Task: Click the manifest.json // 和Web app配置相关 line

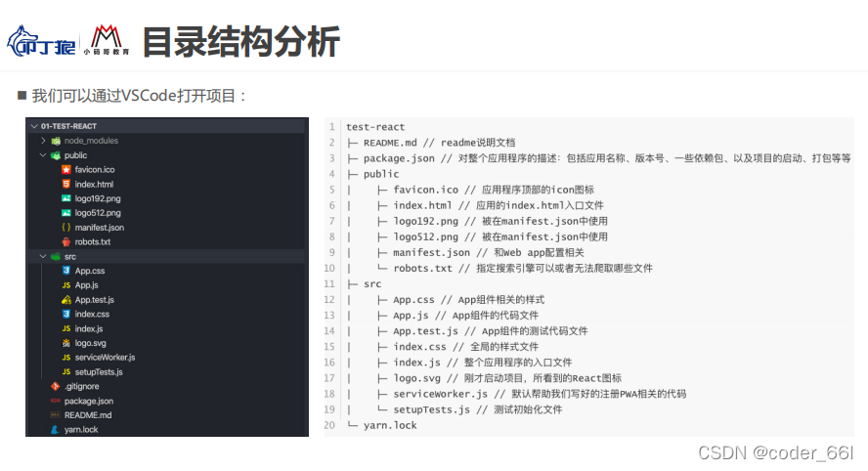Action: coord(489,252)
